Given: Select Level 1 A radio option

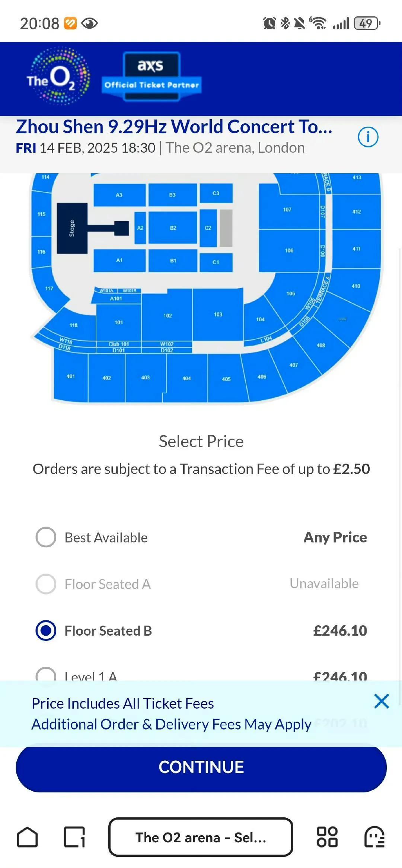Looking at the screenshot, I should coord(46,674).
